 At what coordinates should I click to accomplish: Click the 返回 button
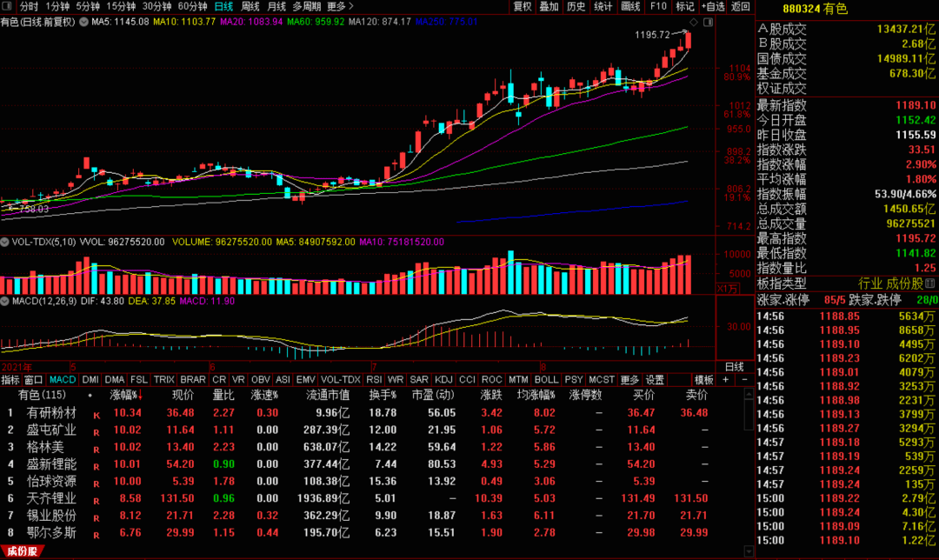click(741, 6)
